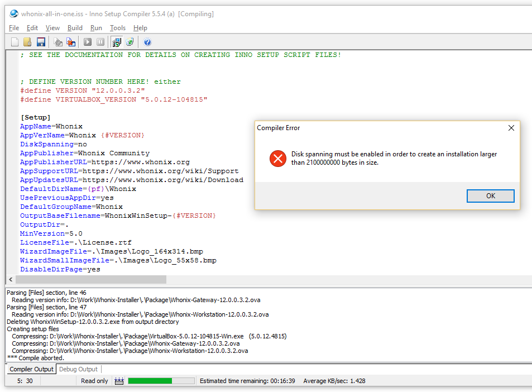Image resolution: width=532 pixels, height=392 pixels.
Task: Click the red error icon in the dialog
Action: [278, 159]
